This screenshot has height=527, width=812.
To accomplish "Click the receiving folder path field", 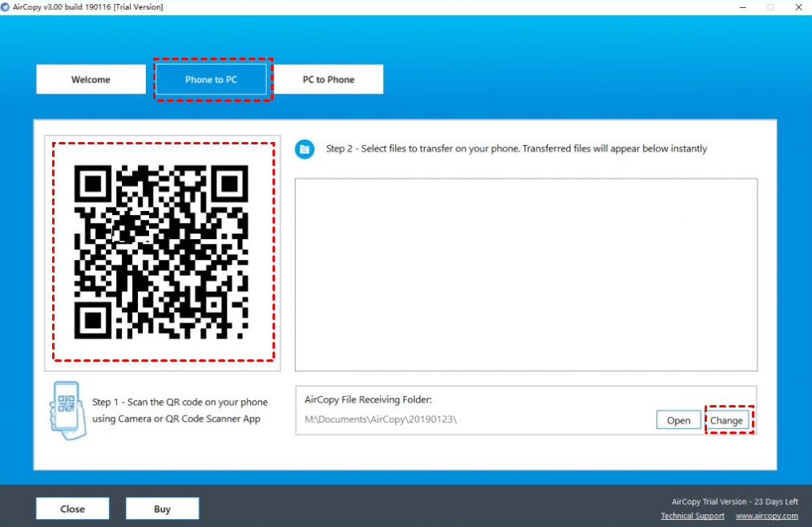I will tap(381, 420).
